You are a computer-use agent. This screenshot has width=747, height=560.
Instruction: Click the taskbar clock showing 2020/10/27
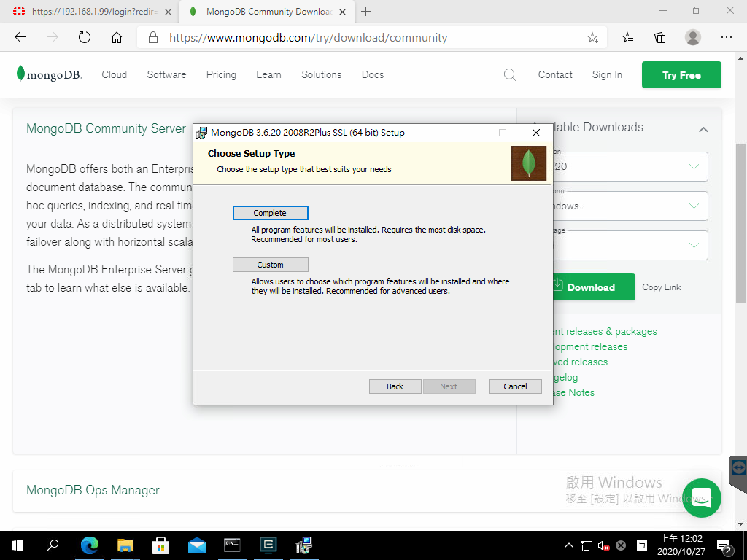681,545
